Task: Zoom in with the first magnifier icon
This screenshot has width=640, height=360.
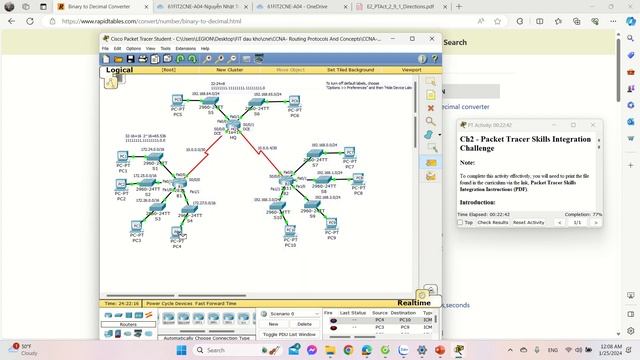Action: [208, 59]
